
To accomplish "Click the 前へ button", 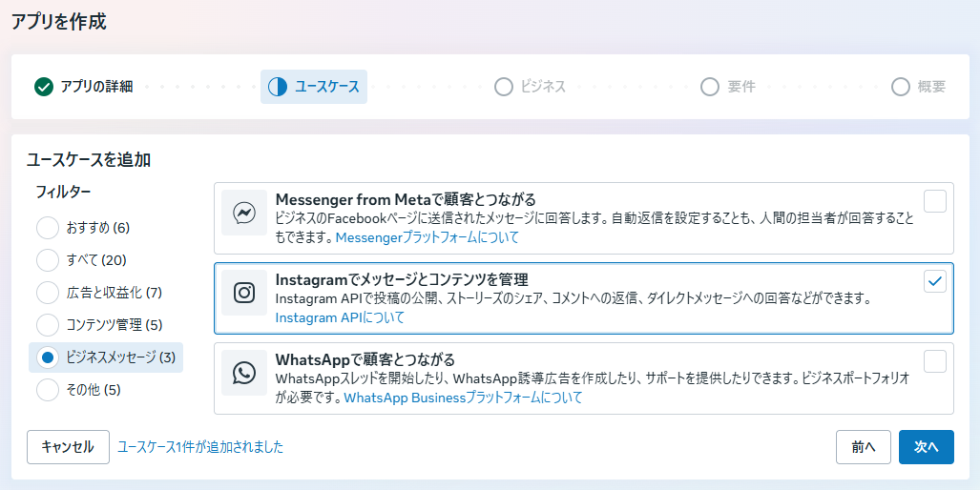I will (x=864, y=447).
